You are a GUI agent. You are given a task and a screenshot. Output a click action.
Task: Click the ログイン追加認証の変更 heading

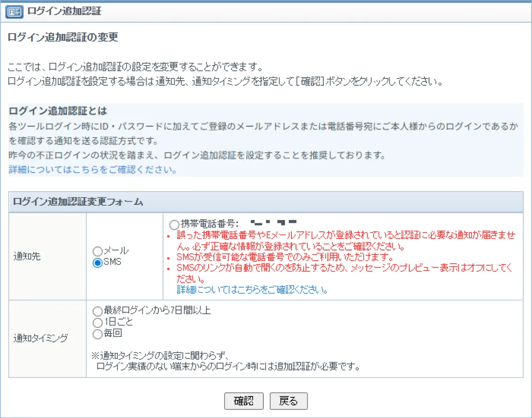click(63, 37)
